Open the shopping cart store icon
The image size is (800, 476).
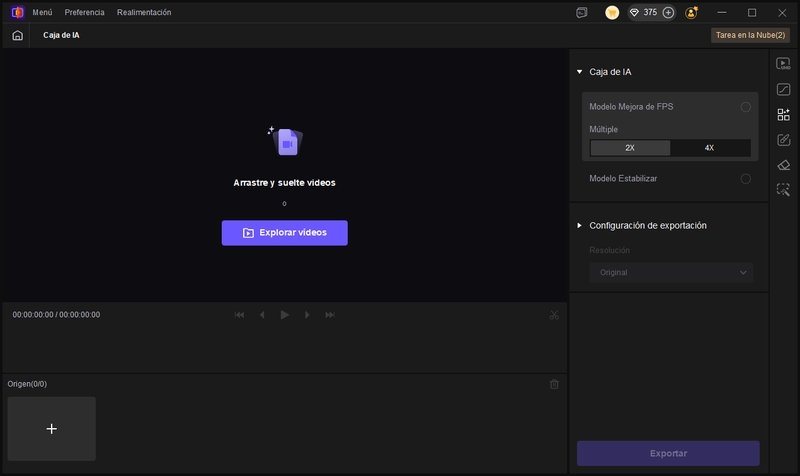612,12
